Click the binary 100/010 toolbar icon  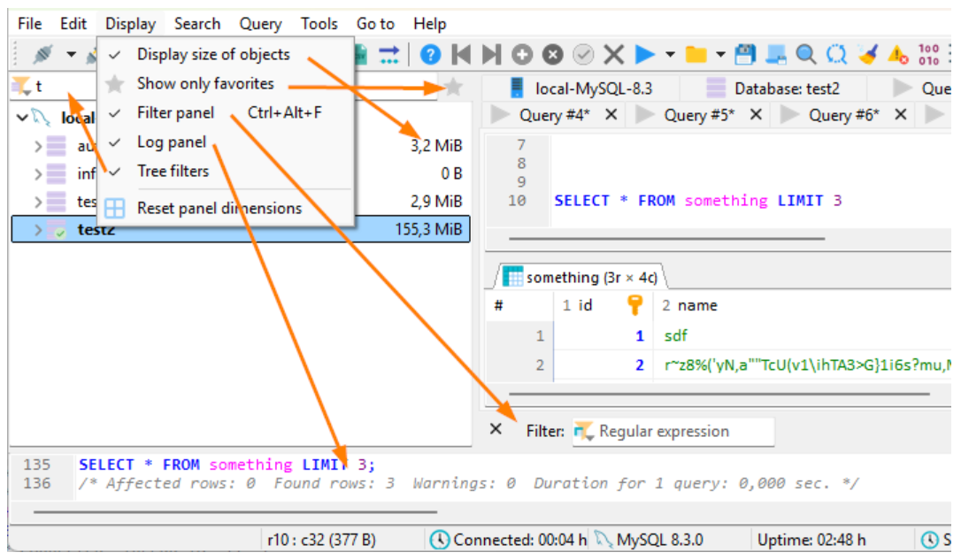tap(929, 55)
